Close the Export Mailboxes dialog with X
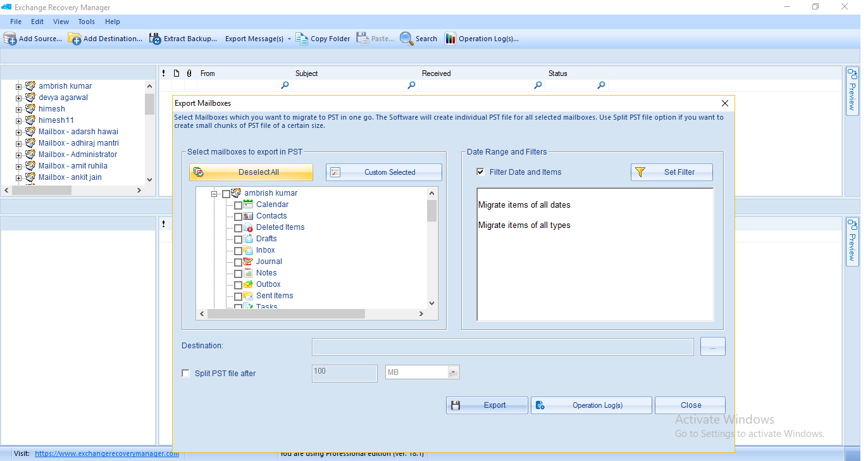The image size is (868, 461). tap(725, 103)
